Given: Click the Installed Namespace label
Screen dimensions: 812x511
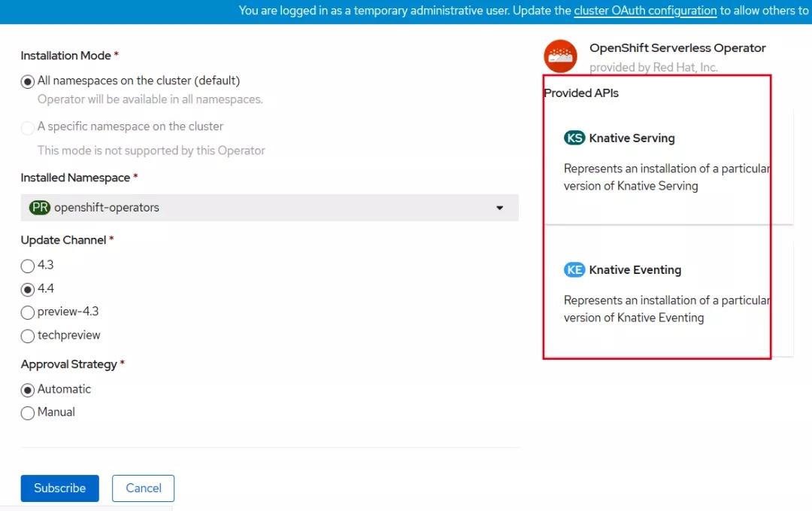Looking at the screenshot, I should pos(75,178).
